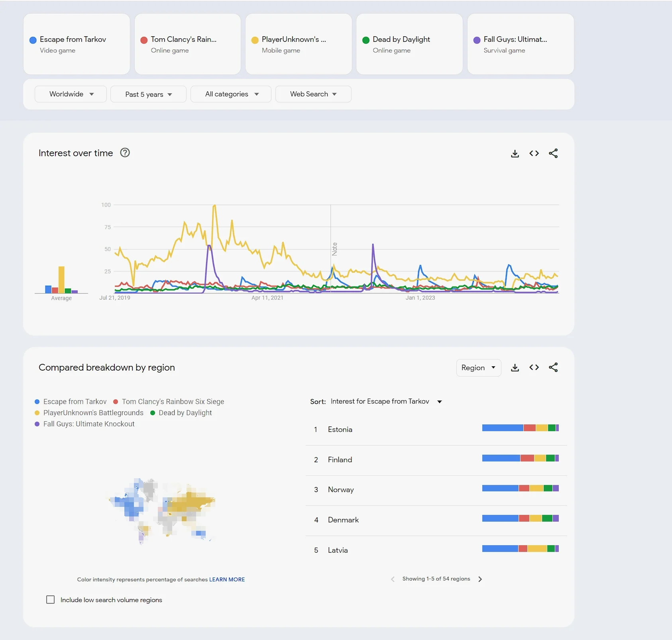Click the Apr 11, 2021 axis label
The height and width of the screenshot is (640, 672).
[267, 298]
